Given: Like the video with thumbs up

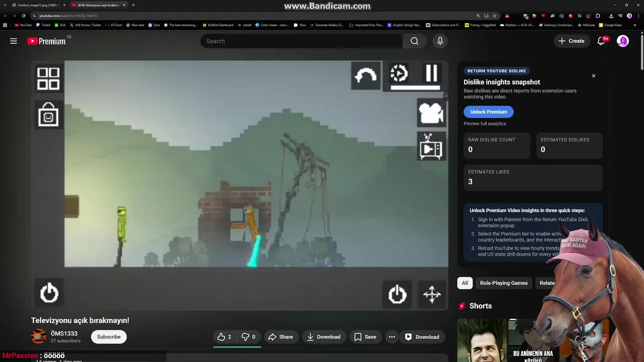Looking at the screenshot, I should (x=224, y=337).
